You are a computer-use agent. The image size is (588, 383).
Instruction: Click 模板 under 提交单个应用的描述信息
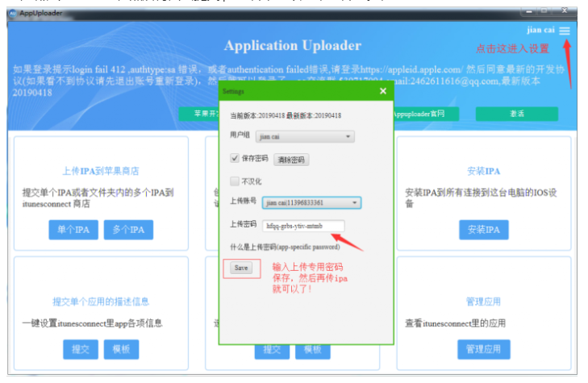122,349
